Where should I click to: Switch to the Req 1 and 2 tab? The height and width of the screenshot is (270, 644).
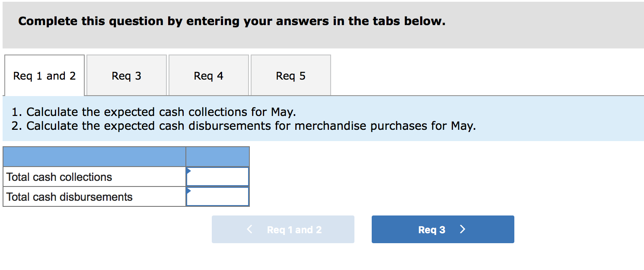click(x=45, y=76)
